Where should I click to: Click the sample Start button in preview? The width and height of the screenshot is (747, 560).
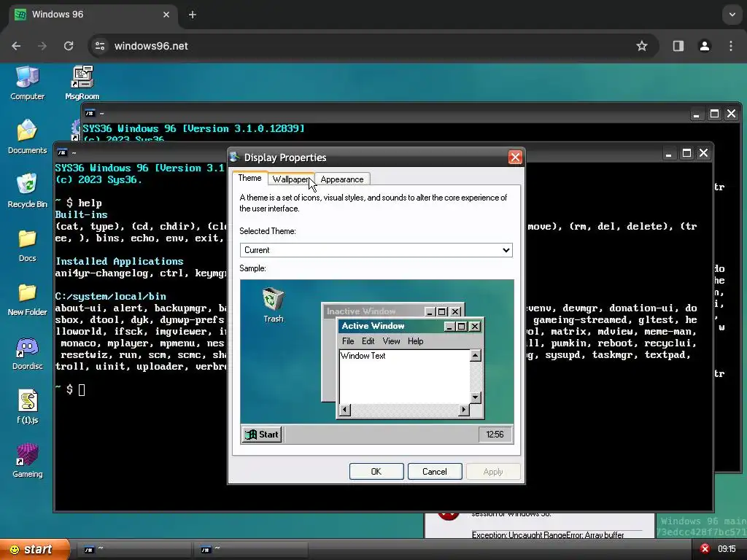tap(262, 435)
